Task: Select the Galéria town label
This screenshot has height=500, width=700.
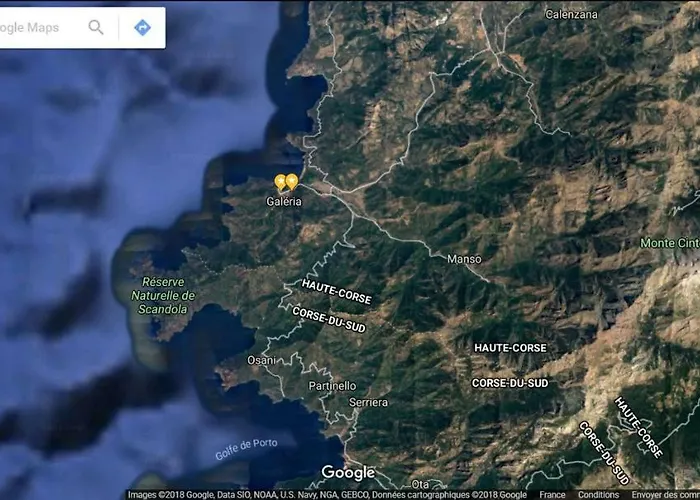Action: point(284,201)
